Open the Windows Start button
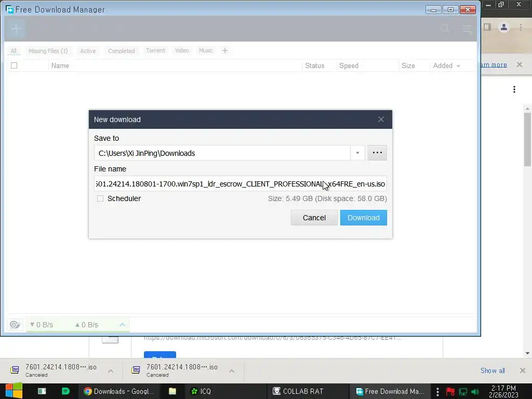The width and height of the screenshot is (532, 399). click(14, 391)
